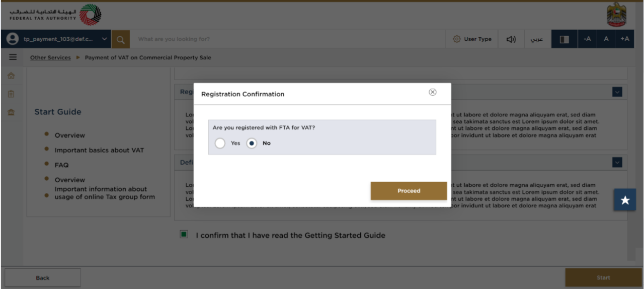Toggle the contrast mode icon
Viewport: 644px width, 289px height.
(565, 39)
